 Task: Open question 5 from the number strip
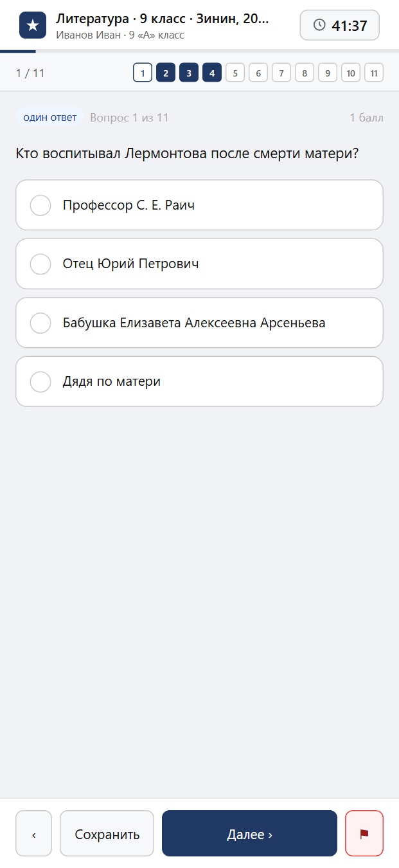pyautogui.click(x=235, y=73)
